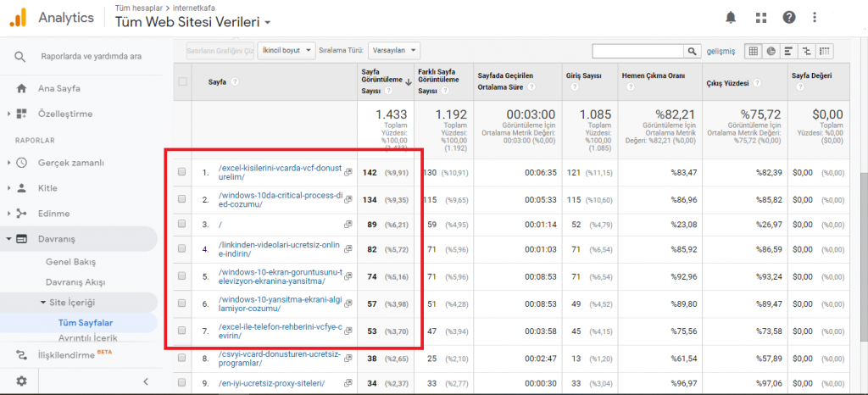Screen dimensions: 868x395
Task: Click Satırların Grafiğini Çiz button
Action: 220,50
